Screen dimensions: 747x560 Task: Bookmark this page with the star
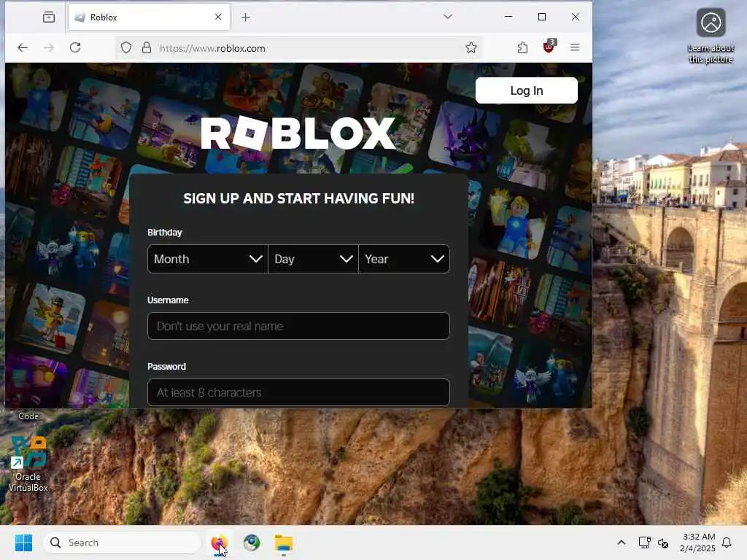click(471, 47)
